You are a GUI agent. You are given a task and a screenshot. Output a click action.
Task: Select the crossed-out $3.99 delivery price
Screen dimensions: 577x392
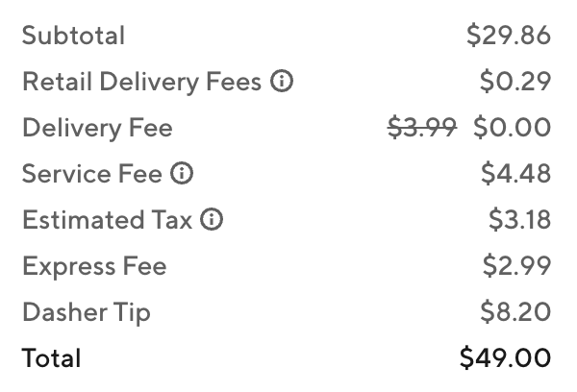tap(422, 127)
